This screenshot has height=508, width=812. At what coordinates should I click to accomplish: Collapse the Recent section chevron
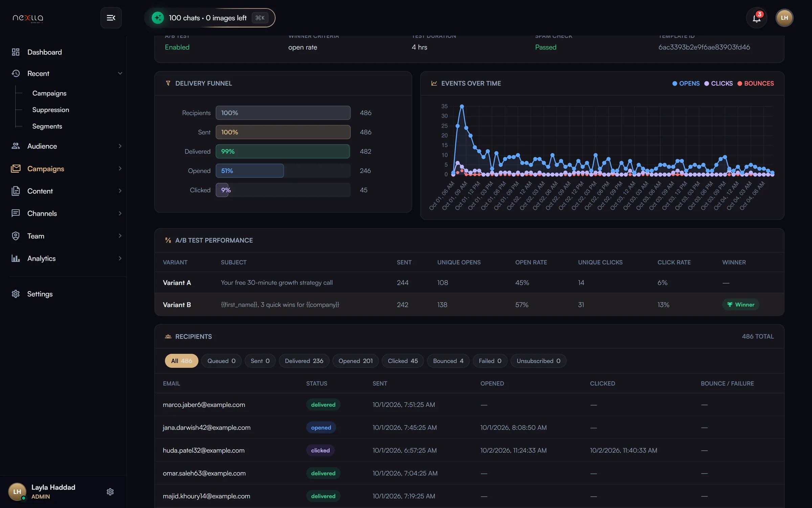click(120, 73)
